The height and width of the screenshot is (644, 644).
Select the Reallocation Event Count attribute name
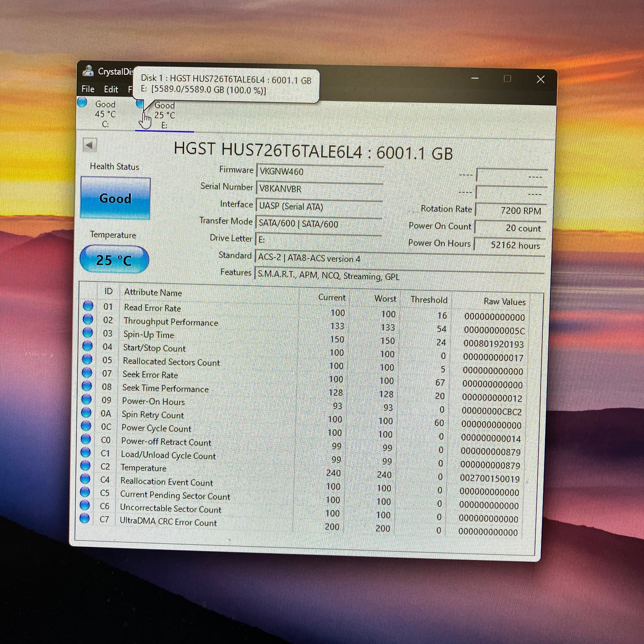pyautogui.click(x=167, y=482)
